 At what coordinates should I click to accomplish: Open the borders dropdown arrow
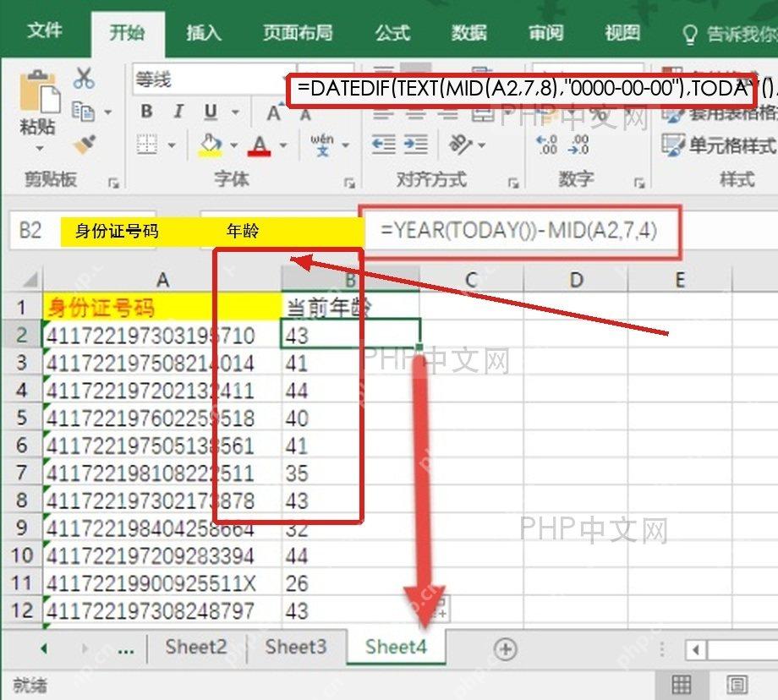172,145
